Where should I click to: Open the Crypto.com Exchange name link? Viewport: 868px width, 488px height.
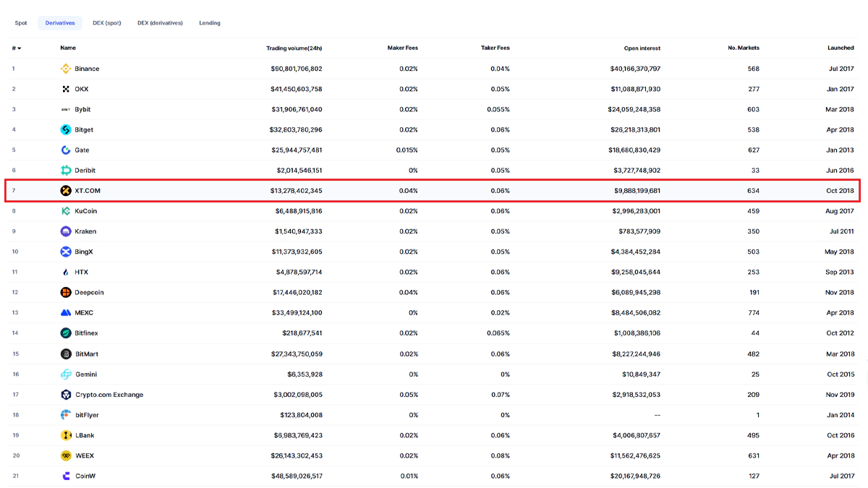click(109, 395)
